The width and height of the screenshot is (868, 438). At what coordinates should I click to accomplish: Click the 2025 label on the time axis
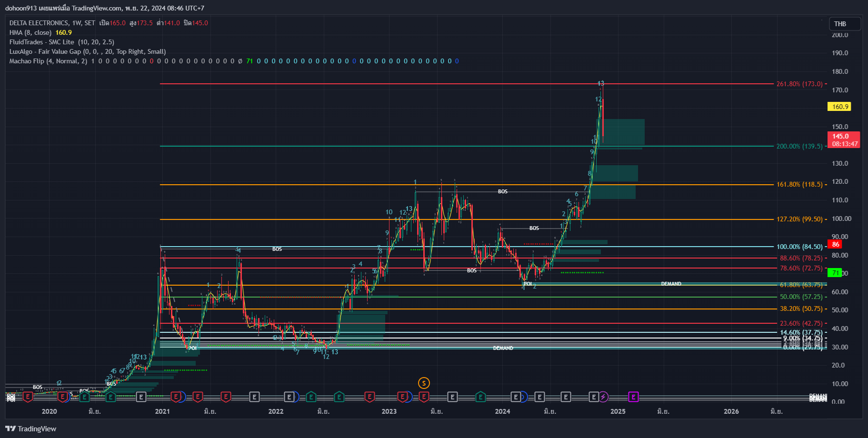(x=618, y=411)
